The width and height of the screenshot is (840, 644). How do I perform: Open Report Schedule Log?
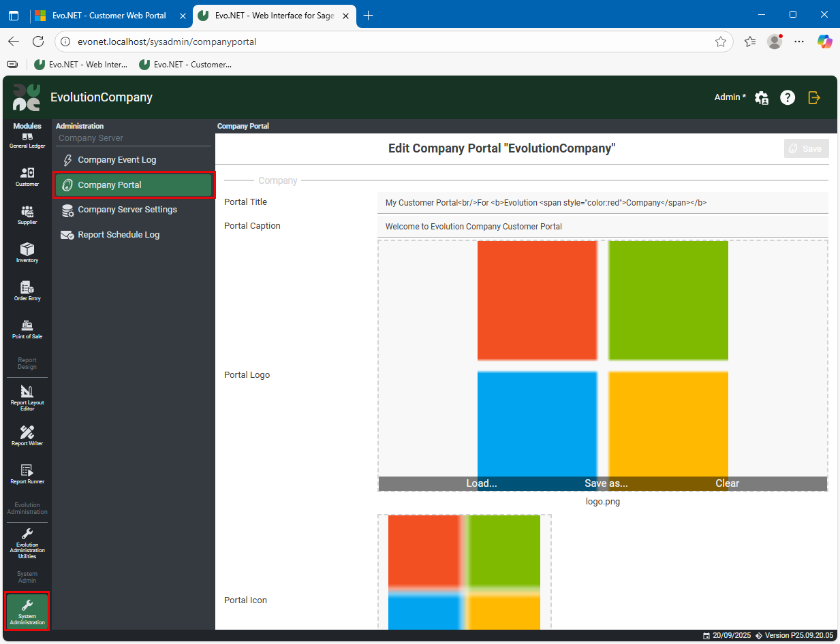(x=119, y=235)
